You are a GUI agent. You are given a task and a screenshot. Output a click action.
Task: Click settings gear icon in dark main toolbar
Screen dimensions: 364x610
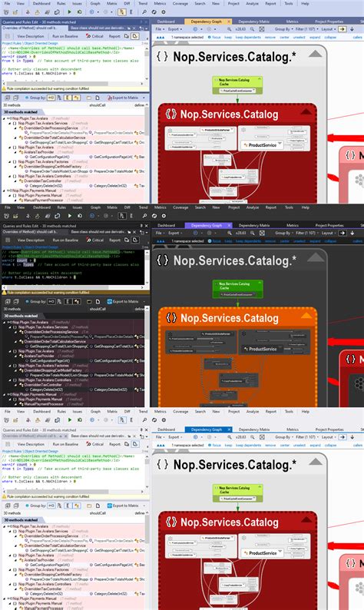(x=164, y=216)
